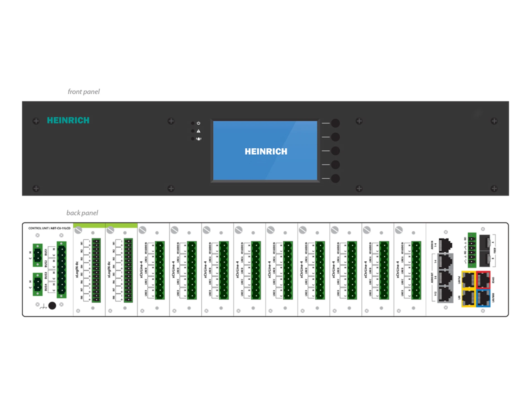Click the upper FIBER A SFP slot
Viewport: 532px width, 402px height.
[x=485, y=242]
